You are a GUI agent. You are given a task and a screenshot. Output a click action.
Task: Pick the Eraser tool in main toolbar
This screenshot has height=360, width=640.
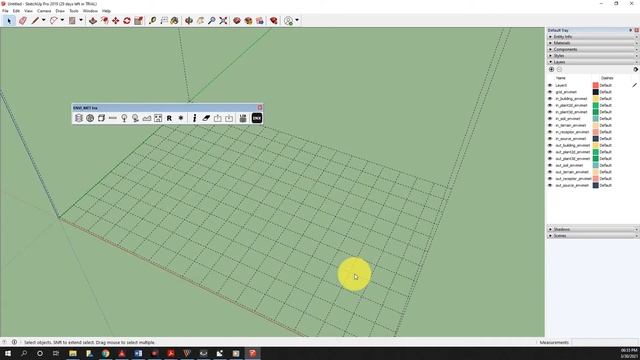[23, 20]
